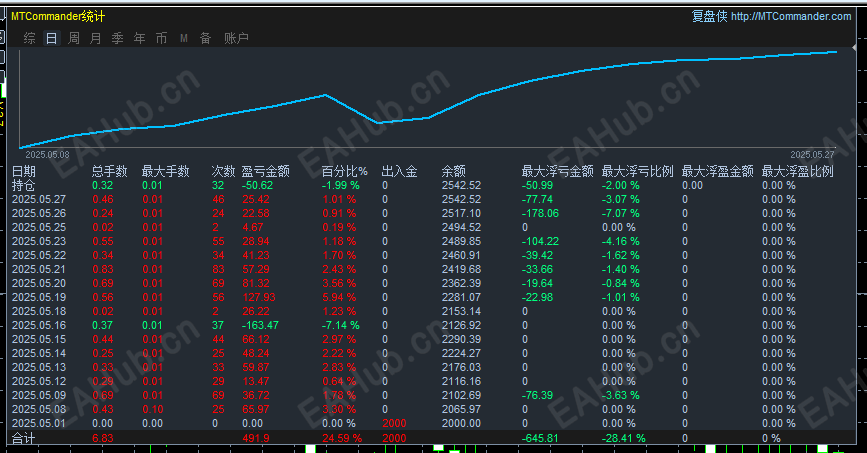Click the 最大浮盈金额 column header
The image size is (867, 453).
point(718,171)
